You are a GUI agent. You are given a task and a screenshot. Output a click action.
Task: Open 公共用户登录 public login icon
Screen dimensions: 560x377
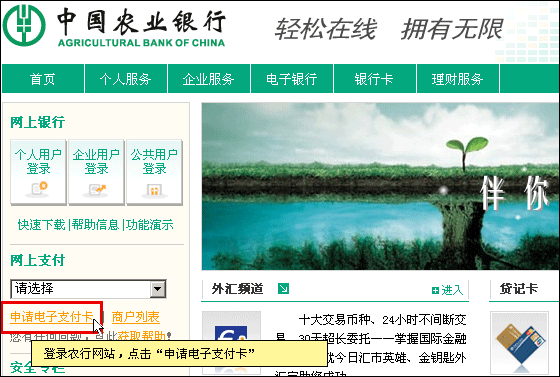click(x=154, y=172)
